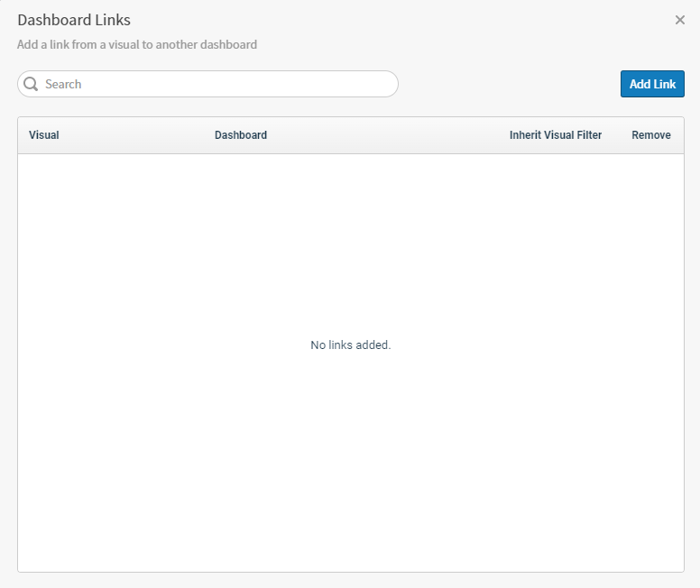This screenshot has height=588, width=700.
Task: Click the Remove column header
Action: pyautogui.click(x=651, y=135)
